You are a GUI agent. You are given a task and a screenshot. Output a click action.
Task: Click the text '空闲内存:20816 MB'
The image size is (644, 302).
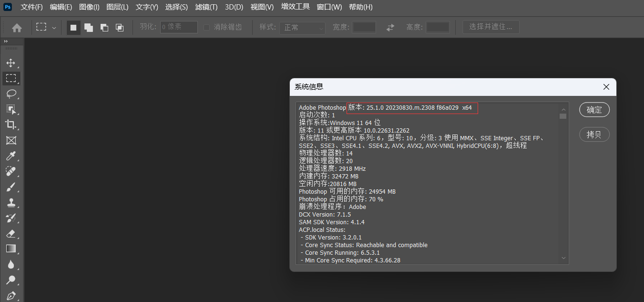(327, 184)
